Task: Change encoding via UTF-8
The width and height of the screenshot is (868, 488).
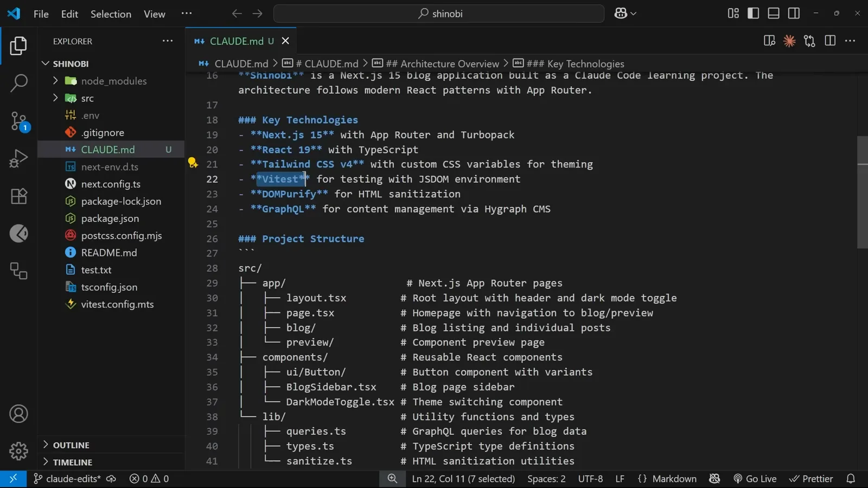Action: [x=590, y=479]
